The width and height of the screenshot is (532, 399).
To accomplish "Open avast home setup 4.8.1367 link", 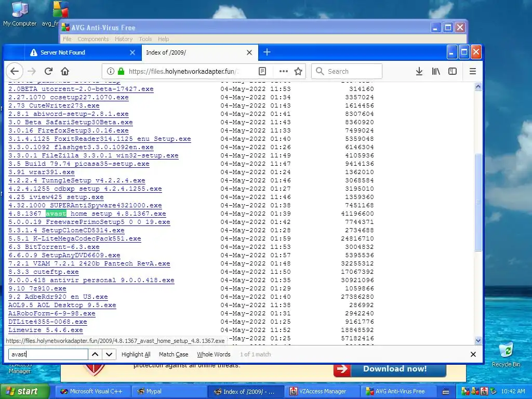I will point(87,214).
